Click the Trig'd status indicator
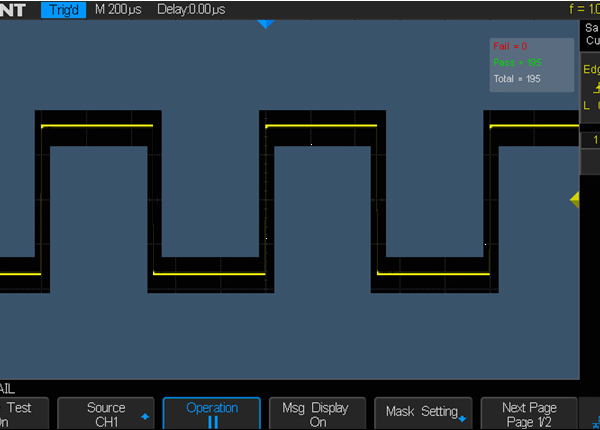 click(x=64, y=9)
